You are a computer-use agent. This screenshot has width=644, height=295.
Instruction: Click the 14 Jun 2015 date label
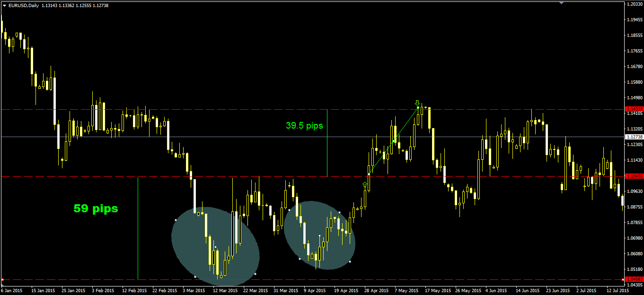point(528,290)
